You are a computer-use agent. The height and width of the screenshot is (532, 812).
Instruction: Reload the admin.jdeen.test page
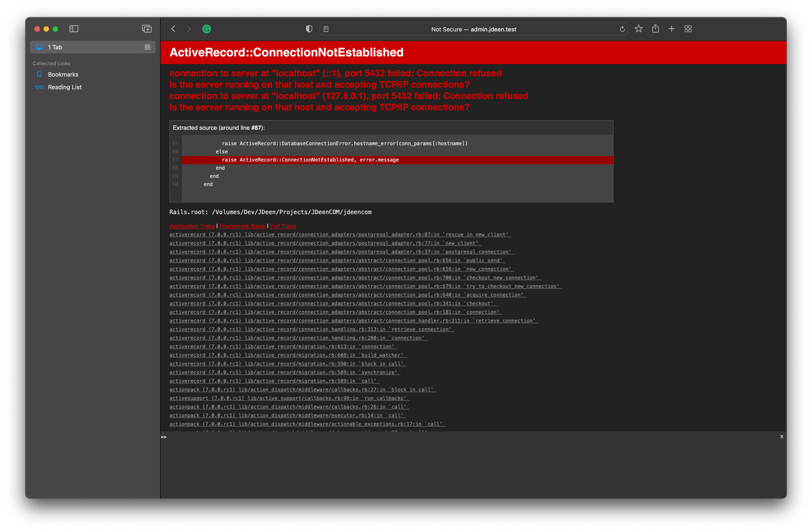622,29
